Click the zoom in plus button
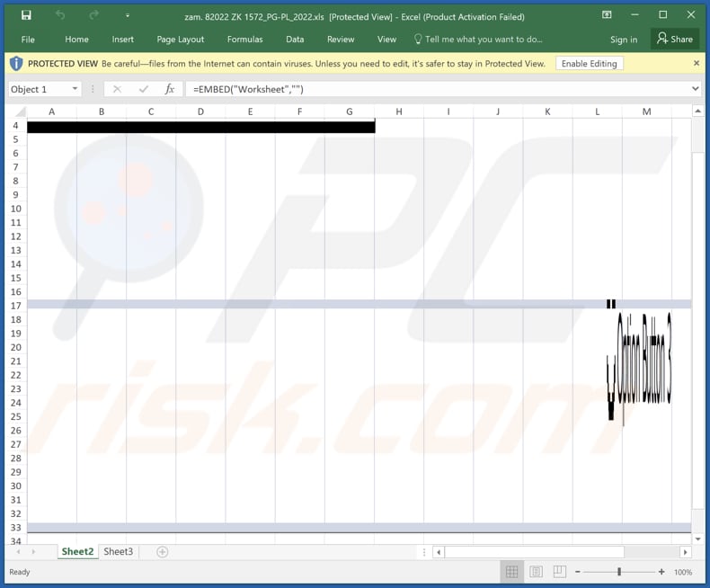Image resolution: width=710 pixels, height=588 pixels. pyautogui.click(x=661, y=572)
